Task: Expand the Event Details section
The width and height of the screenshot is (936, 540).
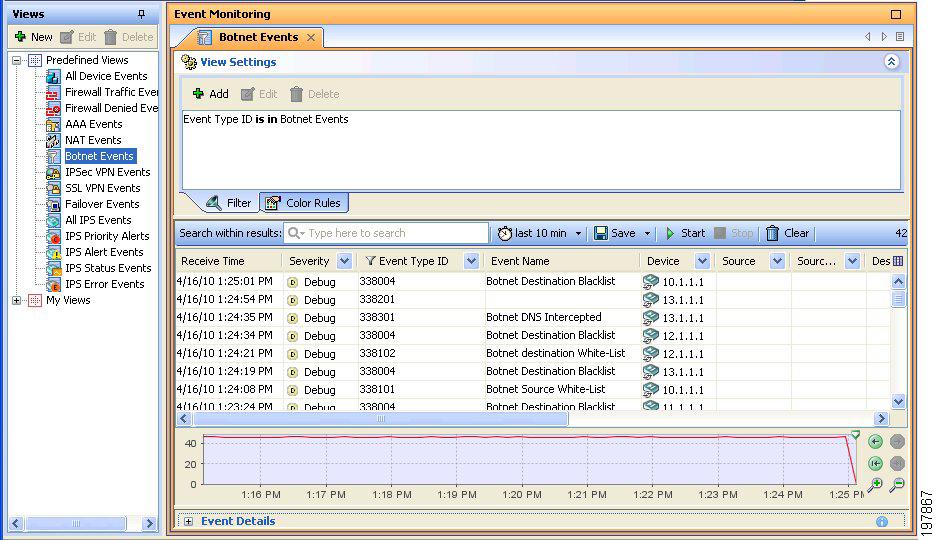Action: 188,521
